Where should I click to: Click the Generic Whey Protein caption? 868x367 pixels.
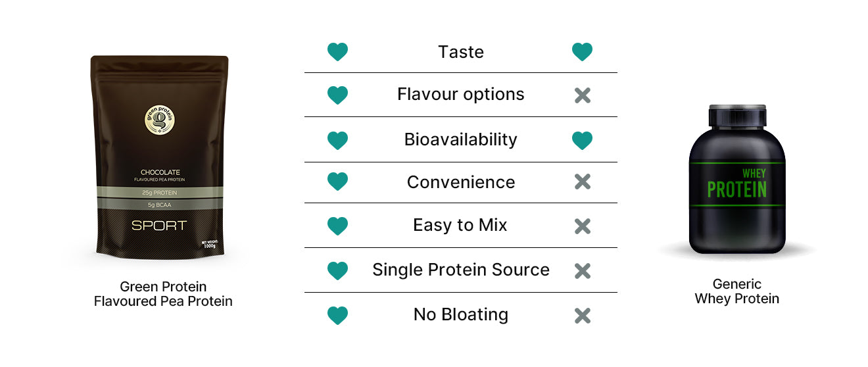(737, 291)
